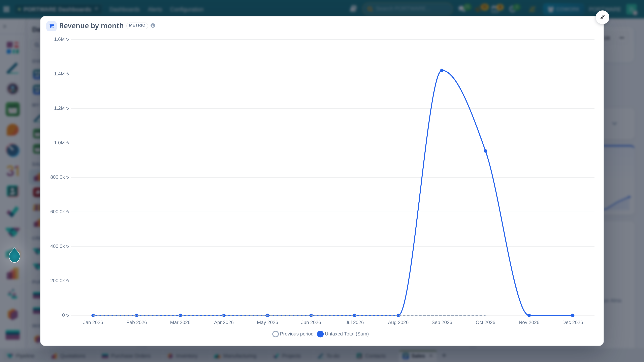Screen dimensions: 644x362
Task: Toggle the Untaxed Total (Sum) legend series
Action: [x=343, y=334]
